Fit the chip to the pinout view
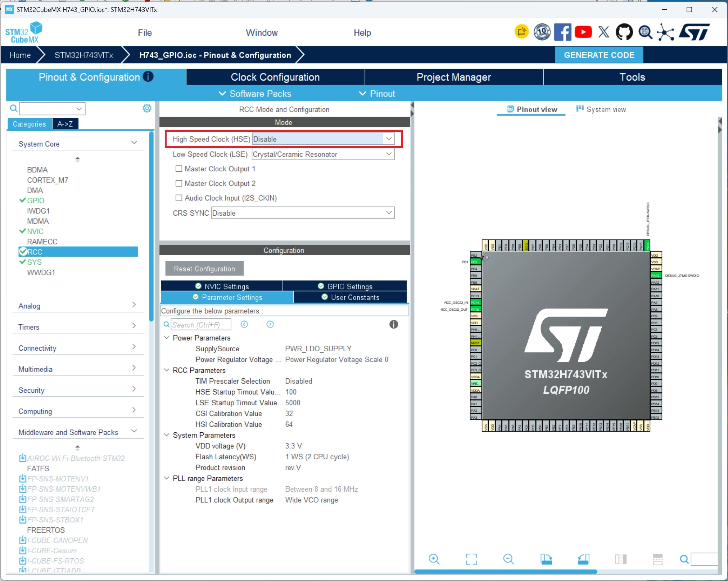Screen dimensions: 728x581 coord(471,559)
